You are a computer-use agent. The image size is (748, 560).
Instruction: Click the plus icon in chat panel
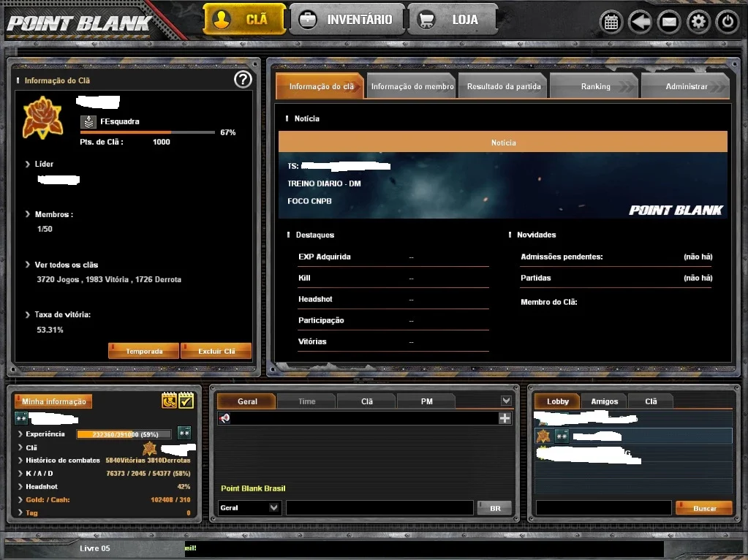(505, 418)
